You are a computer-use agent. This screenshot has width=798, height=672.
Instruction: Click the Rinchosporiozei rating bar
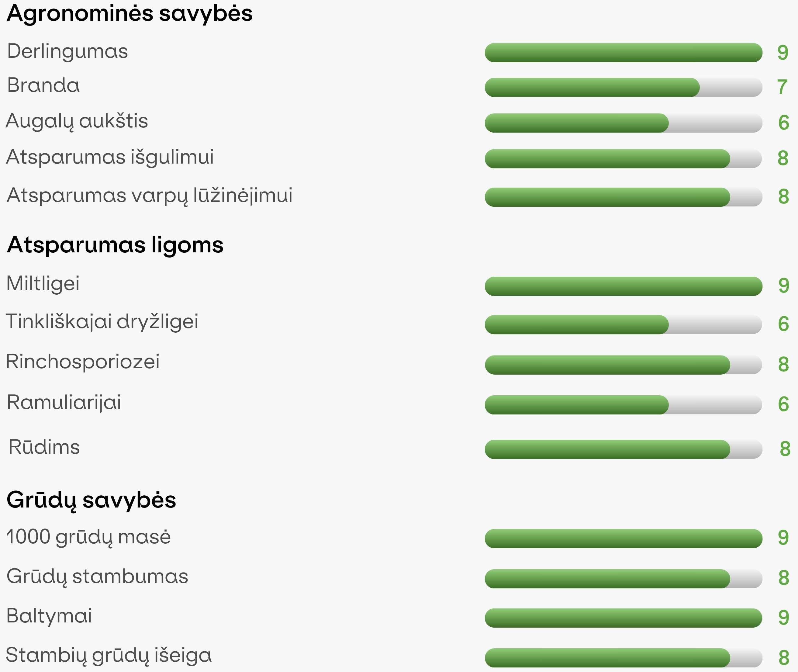pyautogui.click(x=623, y=365)
